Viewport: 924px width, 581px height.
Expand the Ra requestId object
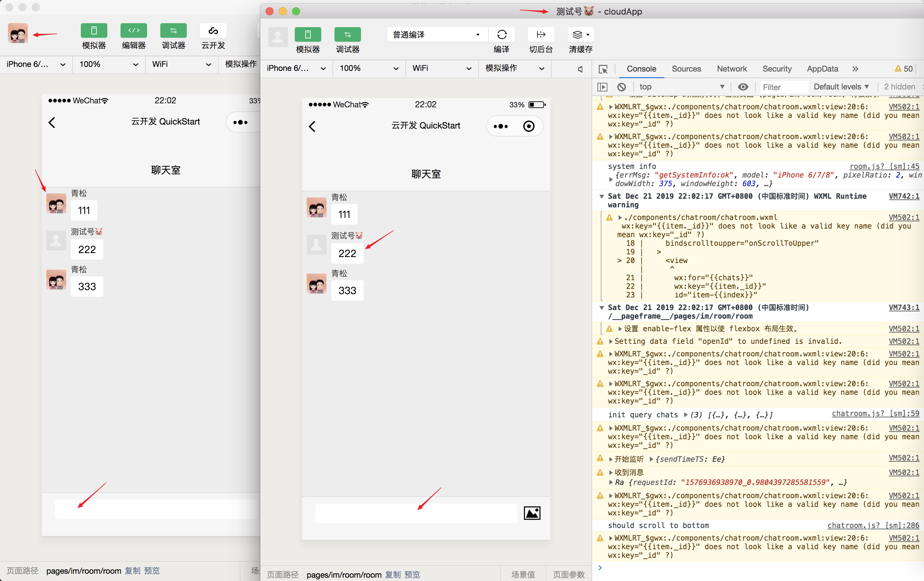(x=611, y=482)
